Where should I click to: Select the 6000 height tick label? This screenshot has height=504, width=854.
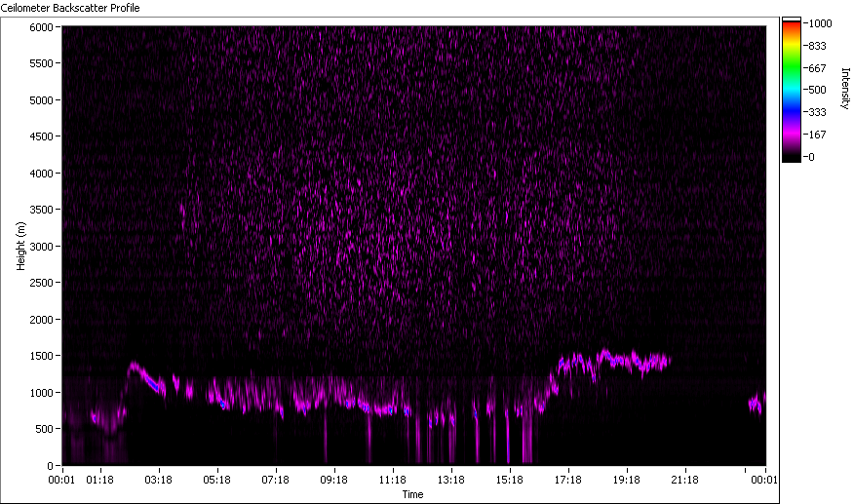[41, 27]
